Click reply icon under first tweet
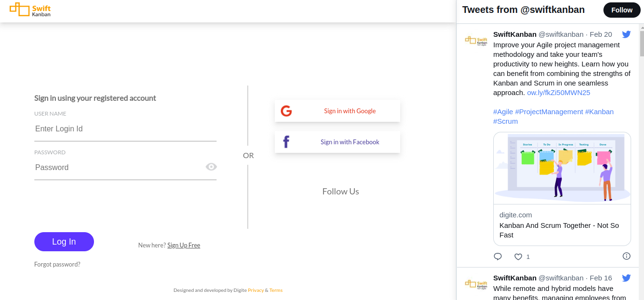 pos(498,257)
